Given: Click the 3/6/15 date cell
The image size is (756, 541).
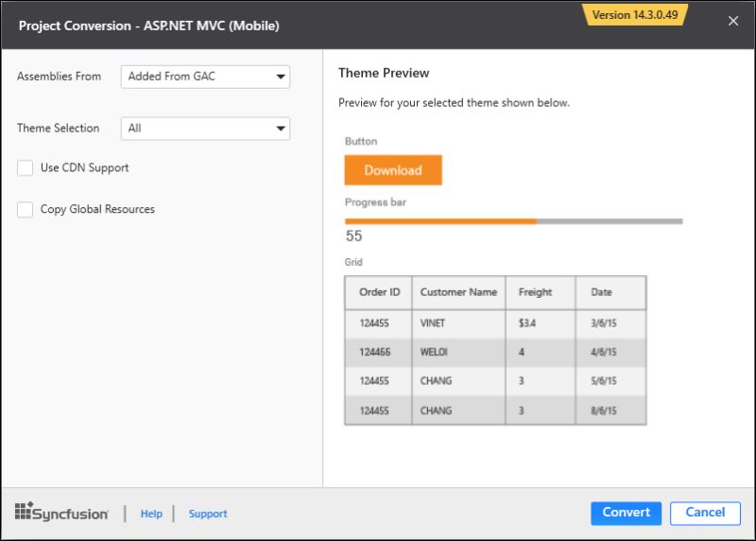Looking at the screenshot, I should click(610, 323).
